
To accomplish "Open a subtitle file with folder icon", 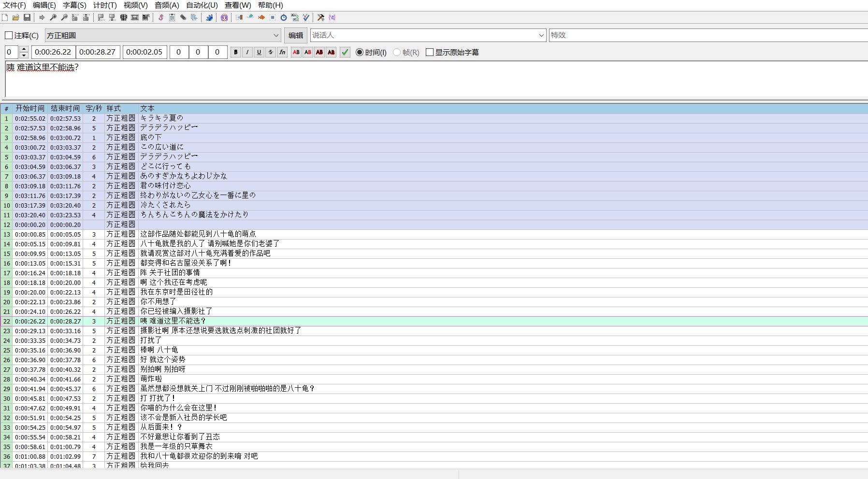I will tap(16, 17).
